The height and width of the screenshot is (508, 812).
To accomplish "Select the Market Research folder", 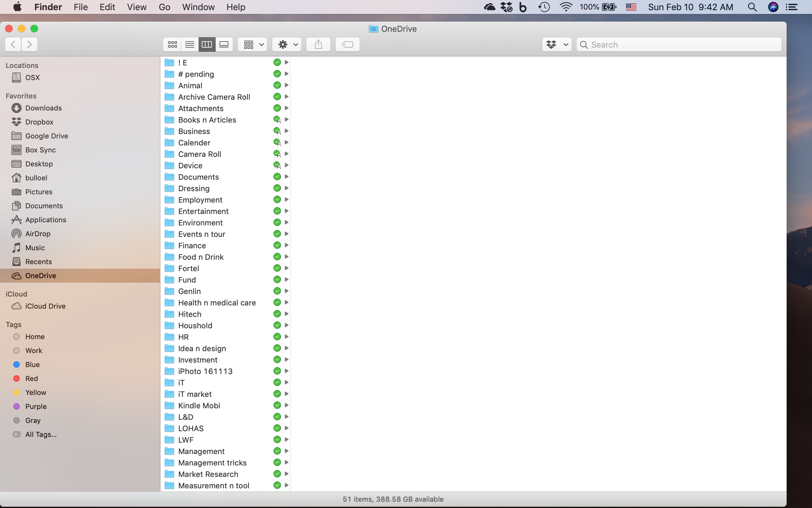I will coord(226,474).
